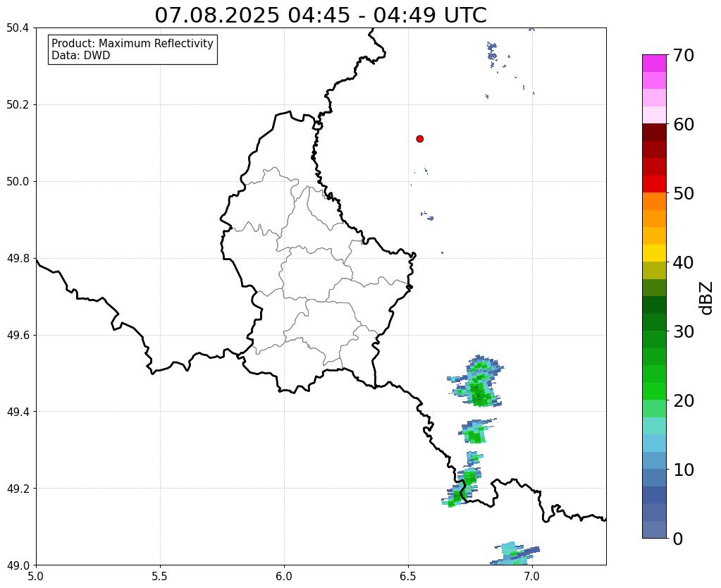Screen dimensions: 721x588
Task: Pick the yellow colorbar segment above 40
Action: point(654,253)
